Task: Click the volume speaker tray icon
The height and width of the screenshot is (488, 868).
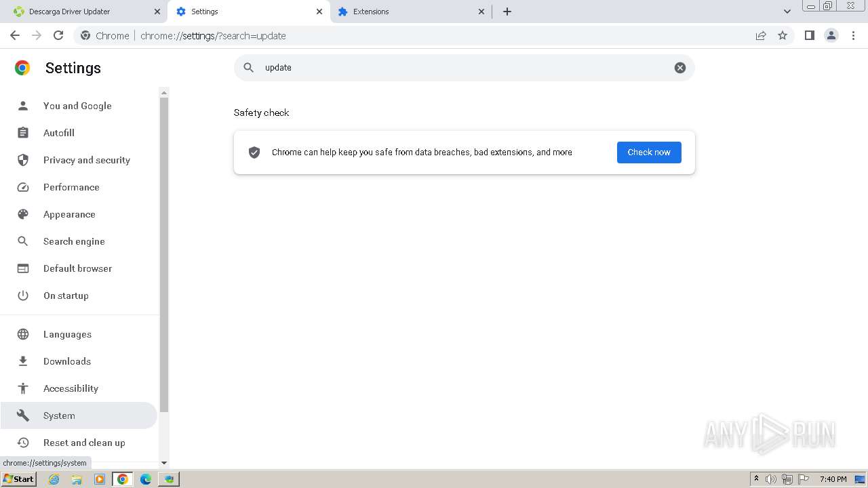Action: click(771, 479)
